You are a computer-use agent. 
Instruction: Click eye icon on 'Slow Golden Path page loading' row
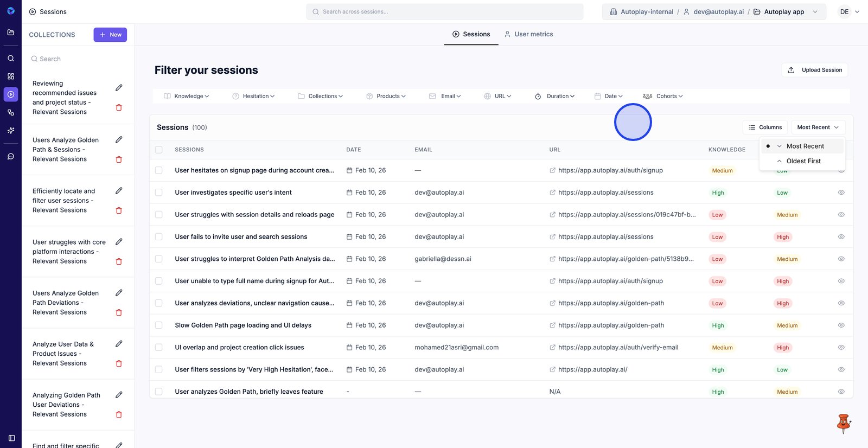841,325
